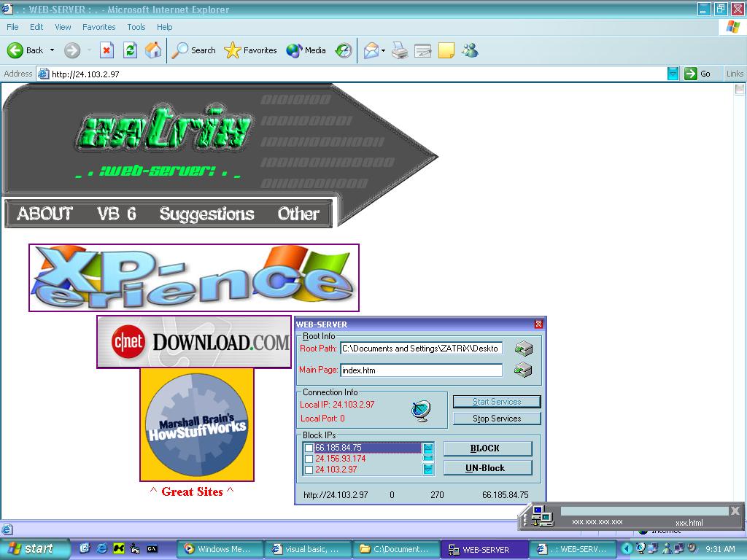Viewport: 747px width, 560px height.
Task: Tick the checkbox next to 24.156.93.174
Action: click(309, 459)
